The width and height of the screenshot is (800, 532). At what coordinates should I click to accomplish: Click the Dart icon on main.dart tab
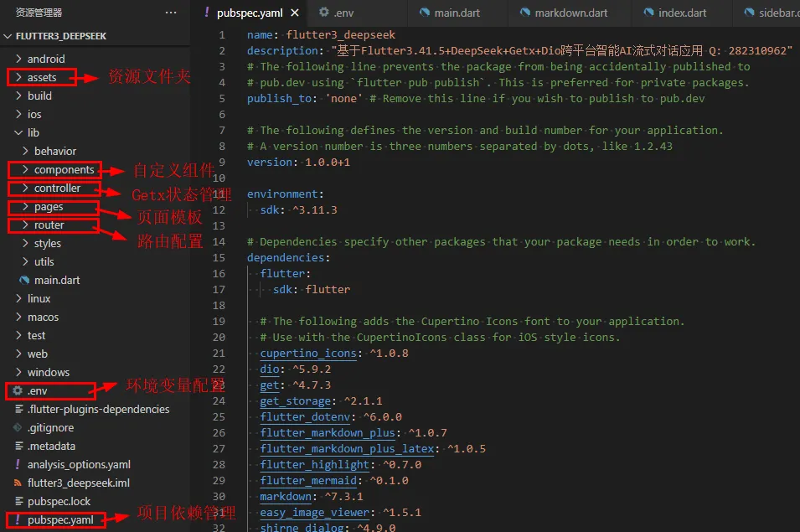[426, 13]
